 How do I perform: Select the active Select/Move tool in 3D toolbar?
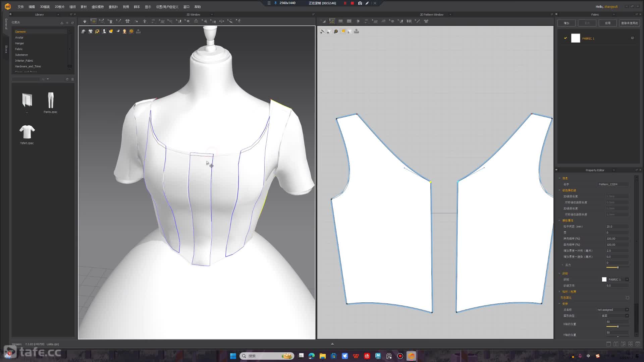pyautogui.click(x=94, y=21)
